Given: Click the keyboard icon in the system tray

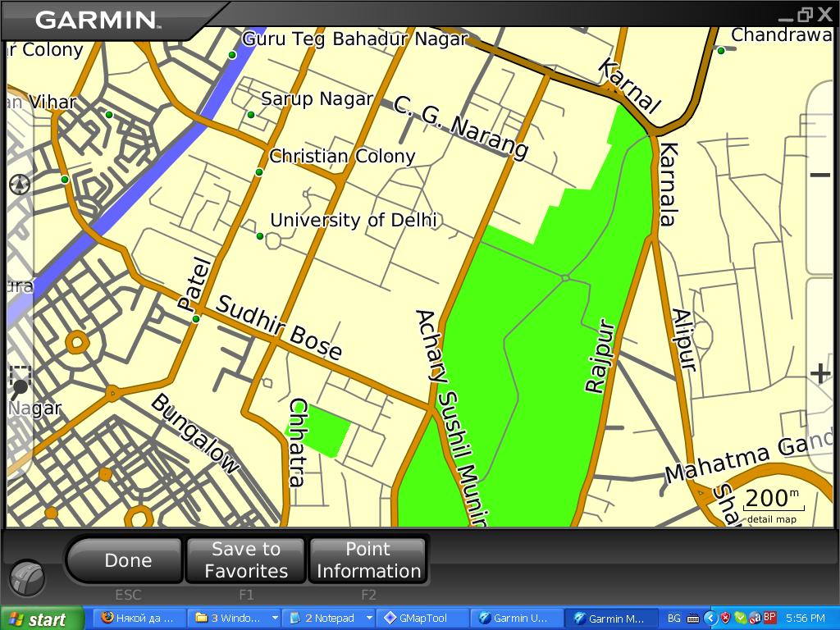Looking at the screenshot, I should click(692, 619).
